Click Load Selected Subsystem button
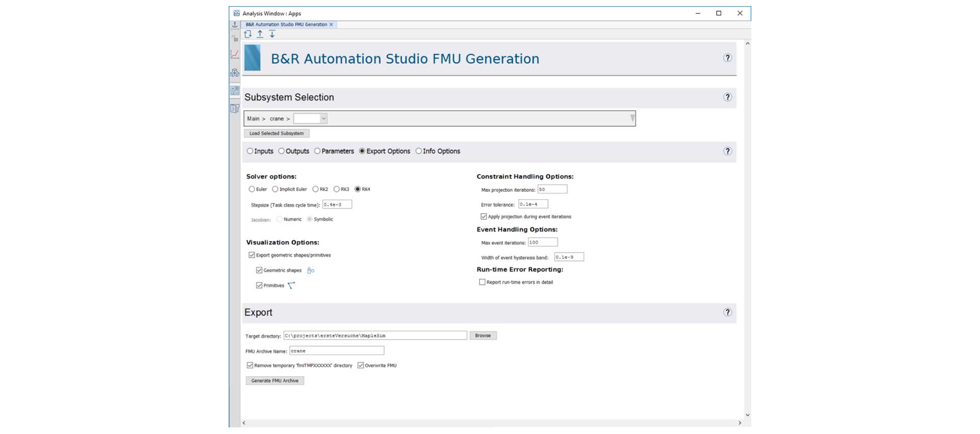 tap(277, 133)
